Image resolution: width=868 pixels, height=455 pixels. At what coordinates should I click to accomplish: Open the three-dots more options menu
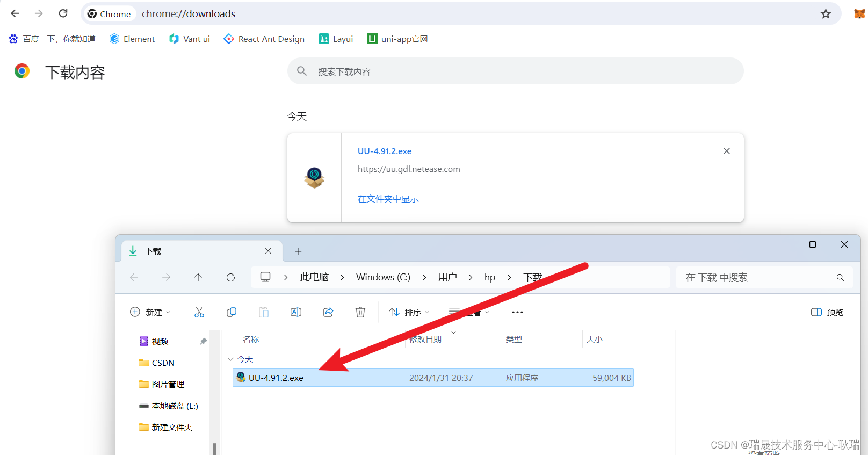click(x=517, y=312)
